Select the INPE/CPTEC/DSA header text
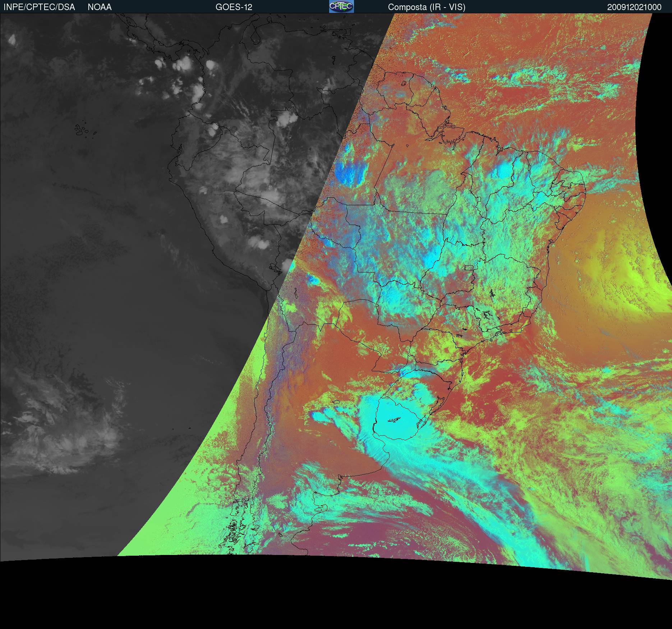 pyautogui.click(x=39, y=7)
